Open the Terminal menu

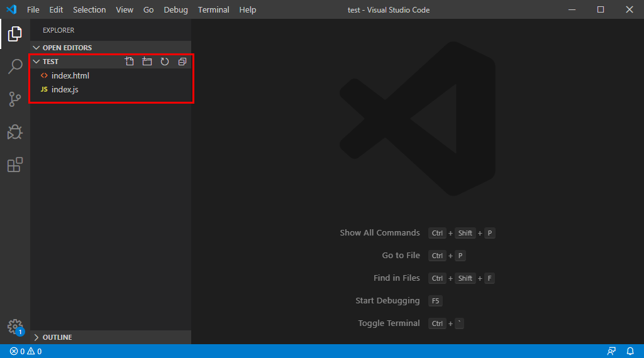click(x=214, y=9)
